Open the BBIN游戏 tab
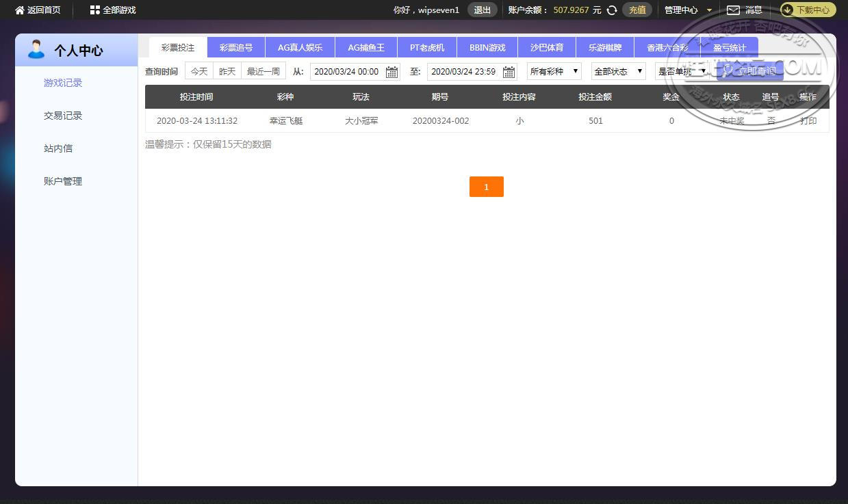Viewport: 848px width, 504px height. tap(487, 48)
